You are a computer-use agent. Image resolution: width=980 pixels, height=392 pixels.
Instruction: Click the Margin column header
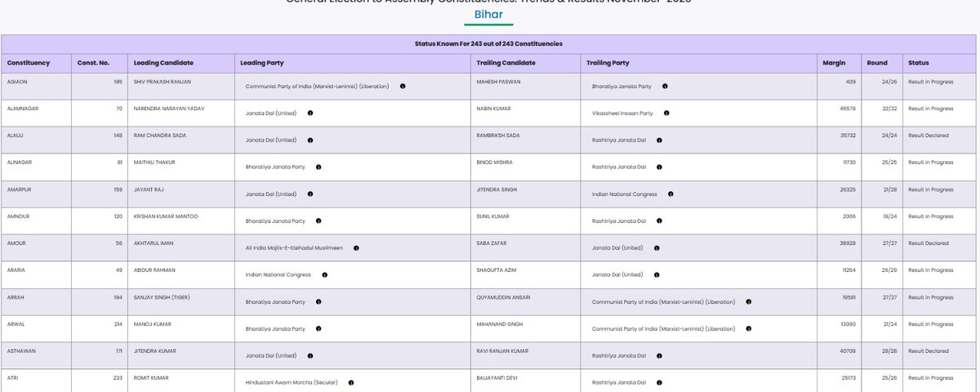(x=835, y=63)
